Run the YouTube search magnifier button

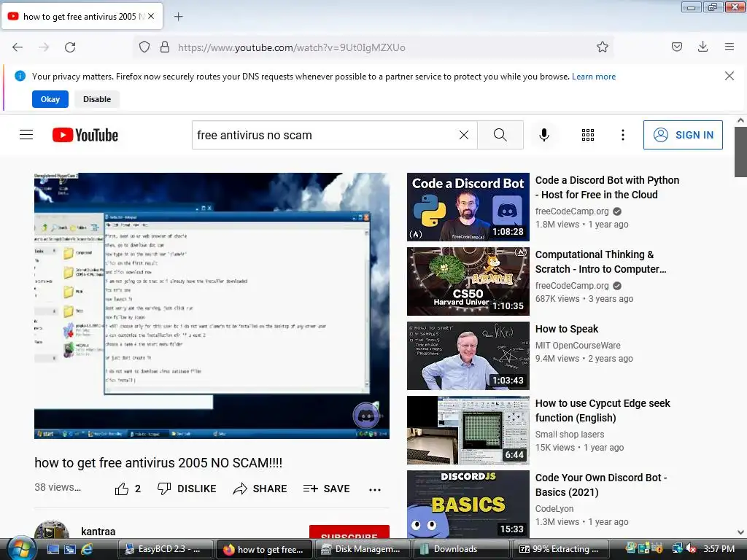[500, 135]
